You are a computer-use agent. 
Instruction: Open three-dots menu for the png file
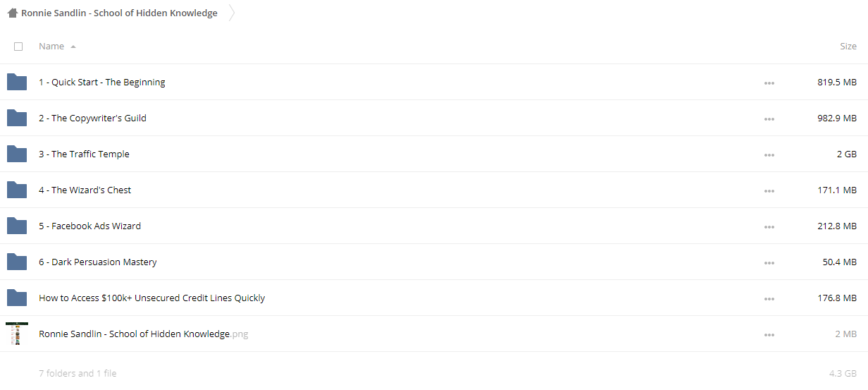(769, 335)
